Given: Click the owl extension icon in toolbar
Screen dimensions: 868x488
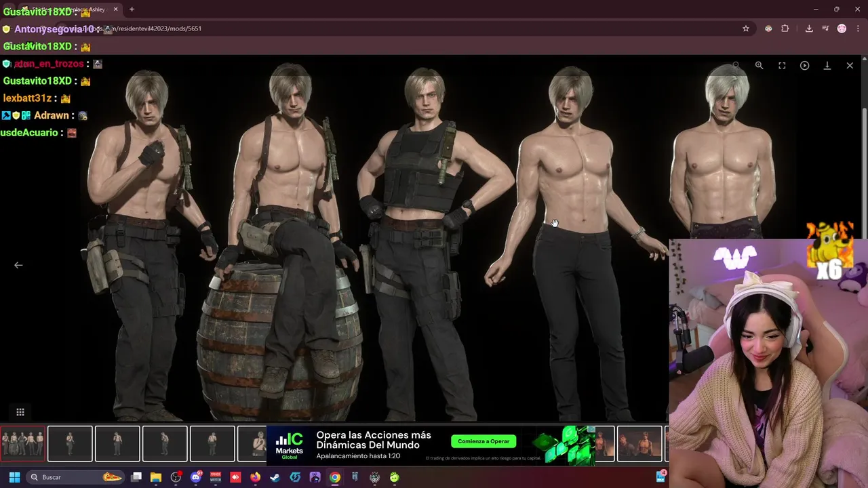Looking at the screenshot, I should [x=768, y=28].
